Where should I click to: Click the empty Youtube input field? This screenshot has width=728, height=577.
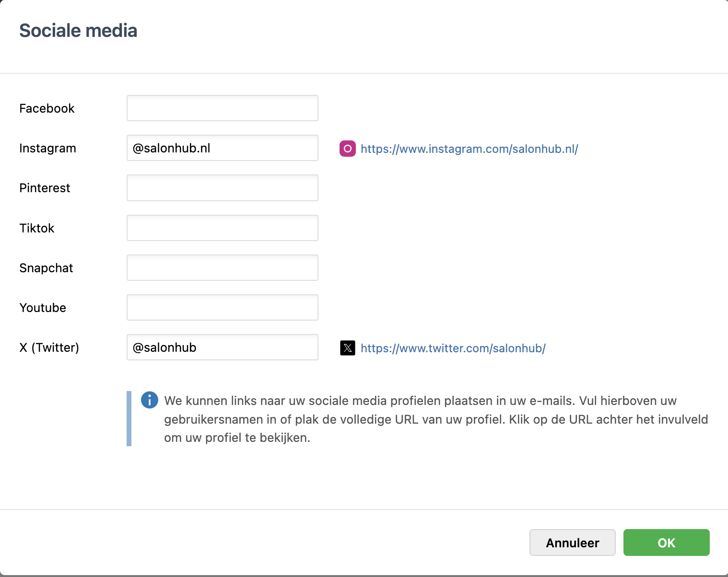pos(222,308)
